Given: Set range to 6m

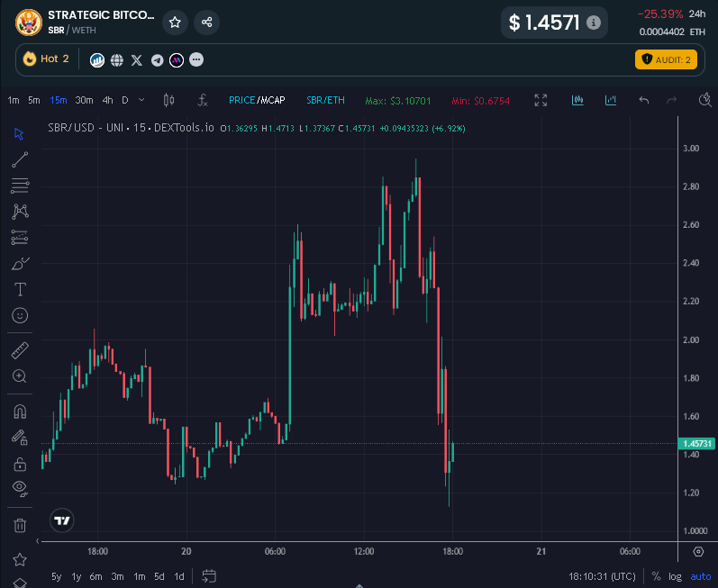Looking at the screenshot, I should [x=95, y=576].
